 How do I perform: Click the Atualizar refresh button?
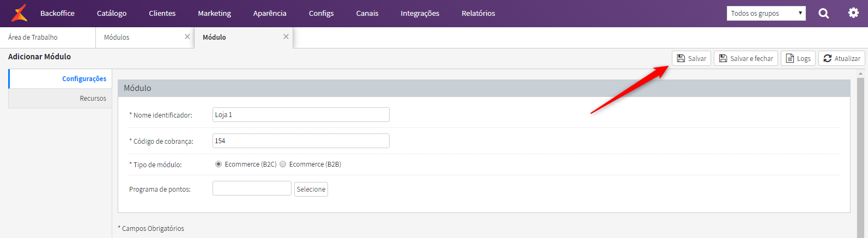tap(842, 58)
